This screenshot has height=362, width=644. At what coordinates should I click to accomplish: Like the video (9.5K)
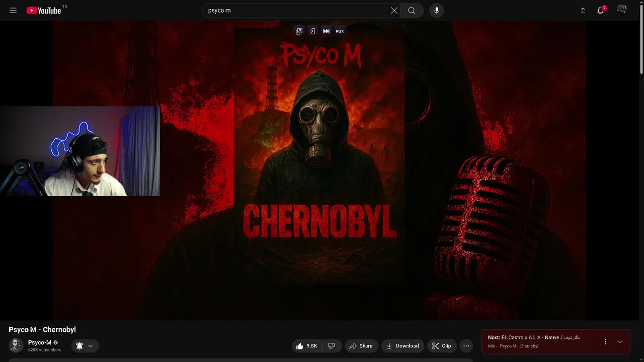coord(306,346)
